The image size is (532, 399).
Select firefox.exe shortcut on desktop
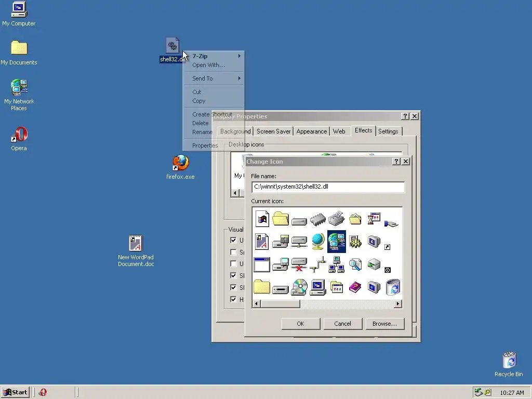point(180,167)
